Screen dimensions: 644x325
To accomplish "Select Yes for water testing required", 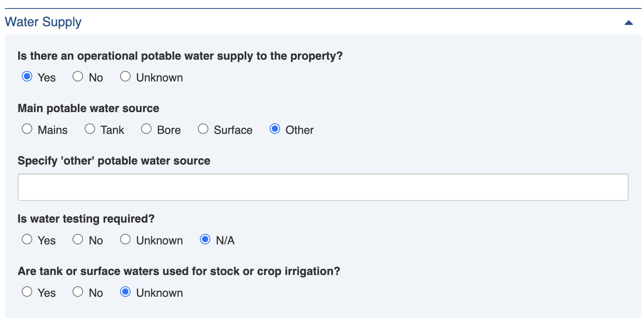I will click(27, 240).
